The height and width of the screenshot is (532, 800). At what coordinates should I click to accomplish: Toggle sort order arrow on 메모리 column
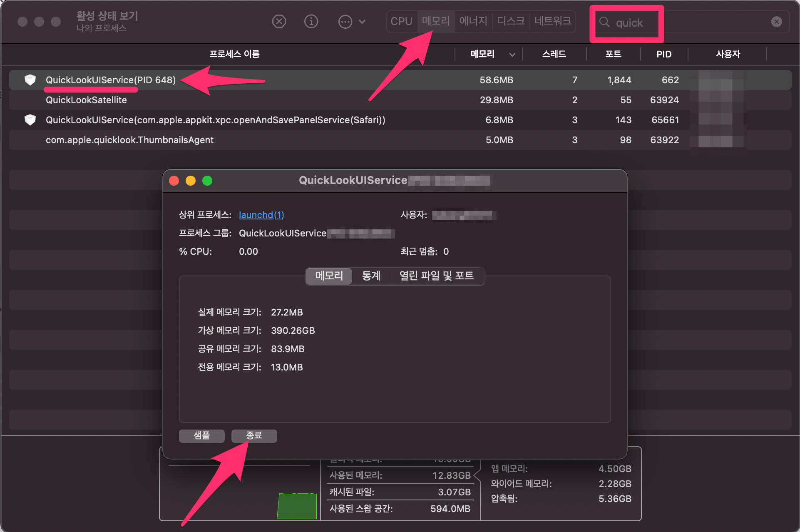tap(512, 55)
